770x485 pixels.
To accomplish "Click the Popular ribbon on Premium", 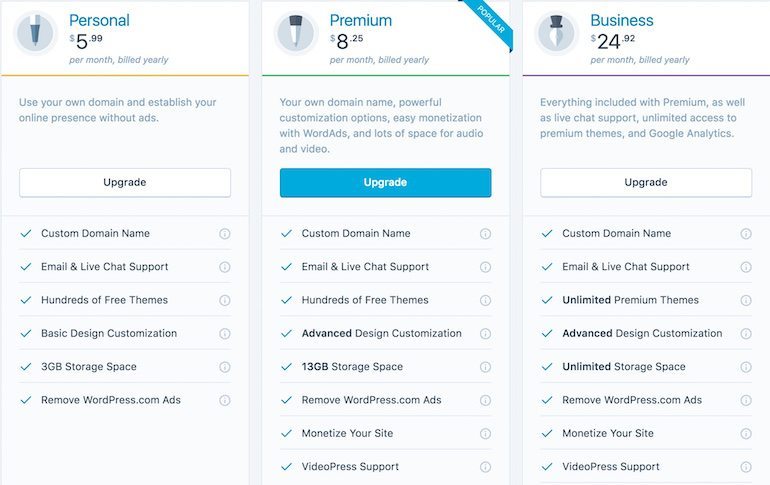I will click(489, 22).
